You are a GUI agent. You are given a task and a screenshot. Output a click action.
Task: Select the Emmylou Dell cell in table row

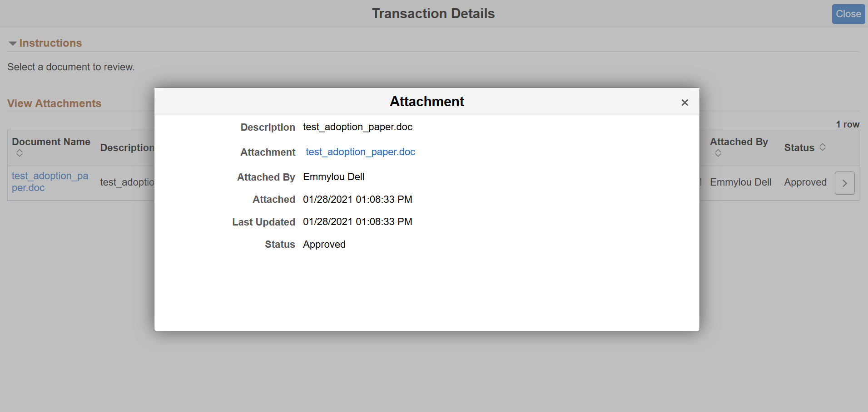740,182
